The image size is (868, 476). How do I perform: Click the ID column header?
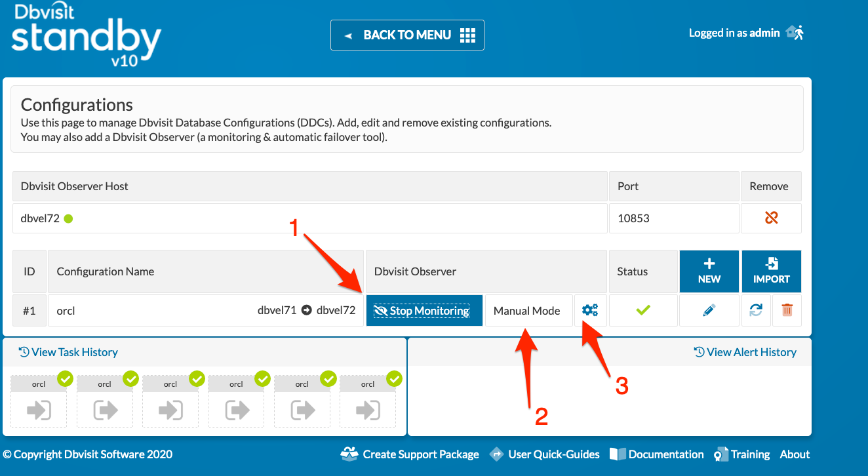30,271
